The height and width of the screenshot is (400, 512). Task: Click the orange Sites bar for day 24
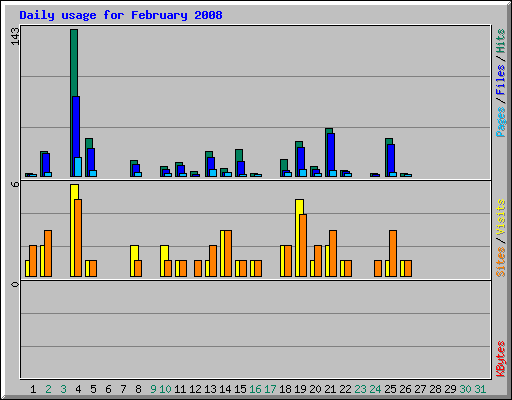pyautogui.click(x=378, y=268)
